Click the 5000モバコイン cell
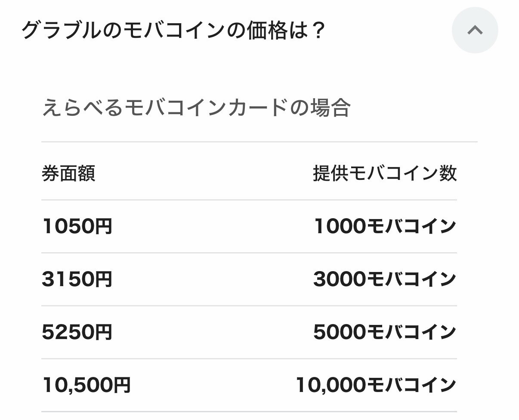 (x=385, y=332)
